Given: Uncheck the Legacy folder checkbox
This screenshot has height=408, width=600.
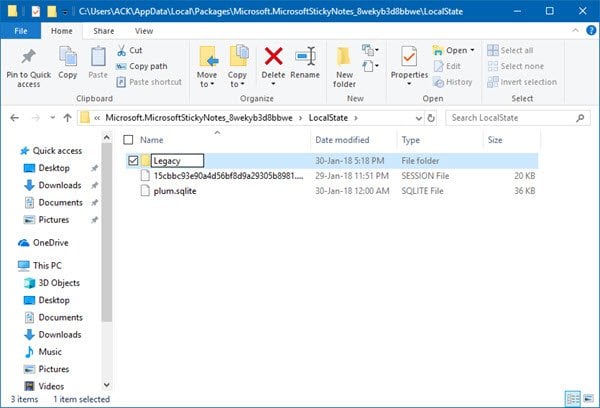Looking at the screenshot, I should click(x=133, y=160).
